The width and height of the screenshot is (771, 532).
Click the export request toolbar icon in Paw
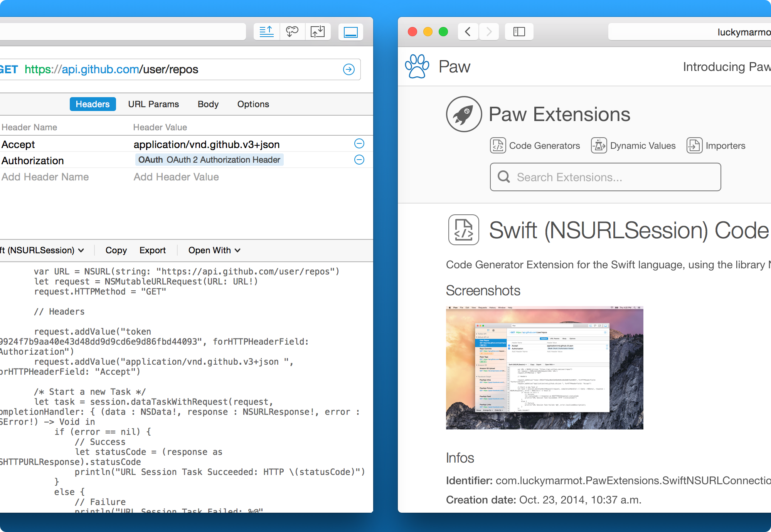click(x=266, y=32)
